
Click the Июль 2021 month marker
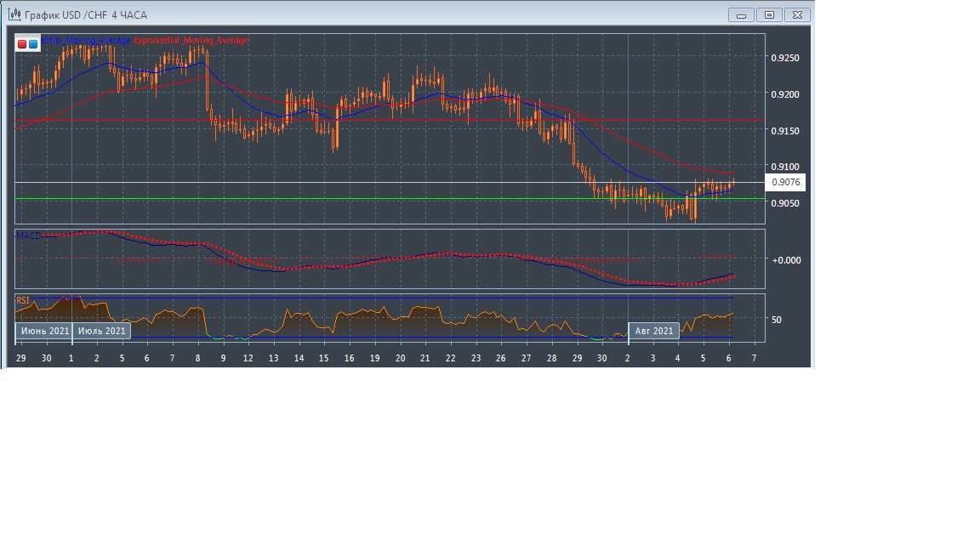click(x=101, y=331)
